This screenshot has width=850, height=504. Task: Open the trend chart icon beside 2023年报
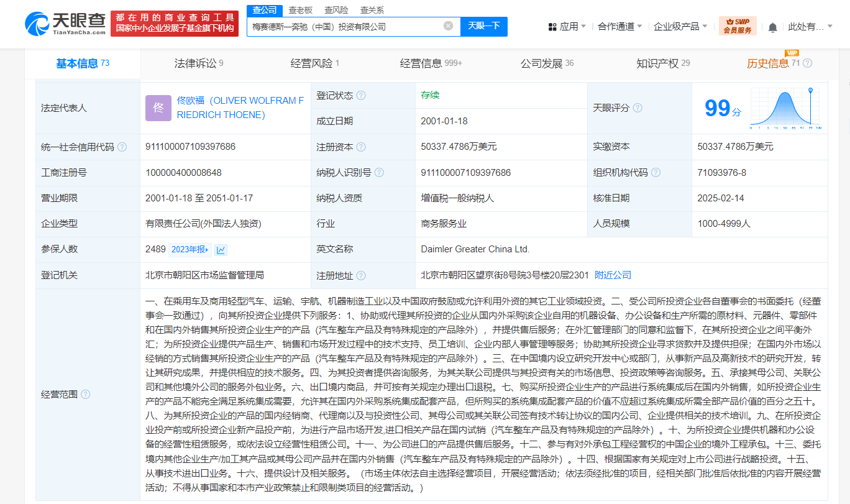221,250
